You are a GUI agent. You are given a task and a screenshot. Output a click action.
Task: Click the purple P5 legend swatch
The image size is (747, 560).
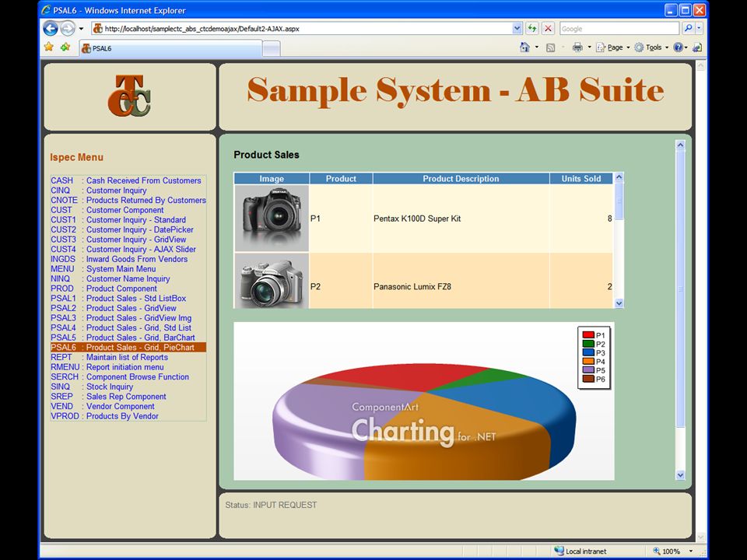(x=588, y=370)
